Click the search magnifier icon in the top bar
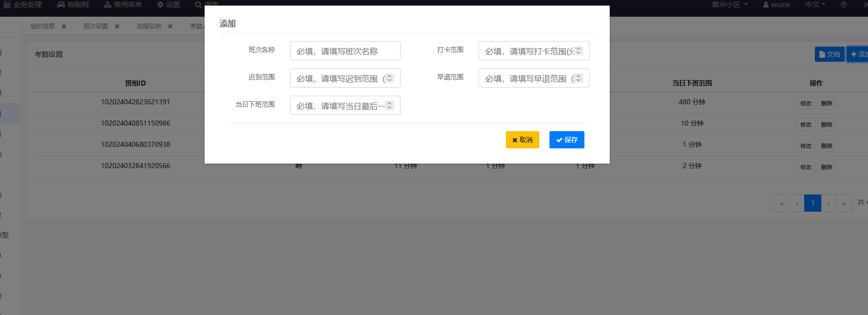The image size is (868, 315). [198, 5]
